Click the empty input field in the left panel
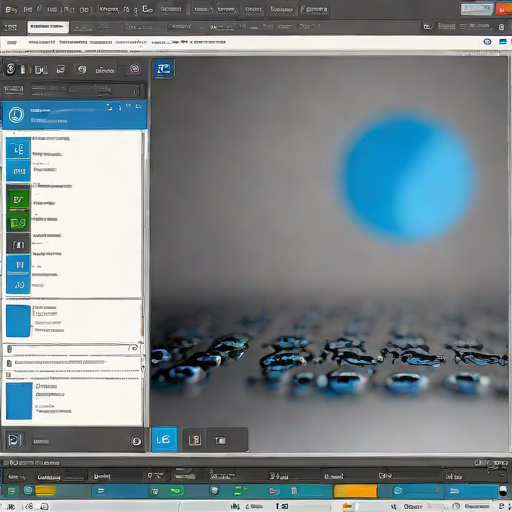 point(70,349)
